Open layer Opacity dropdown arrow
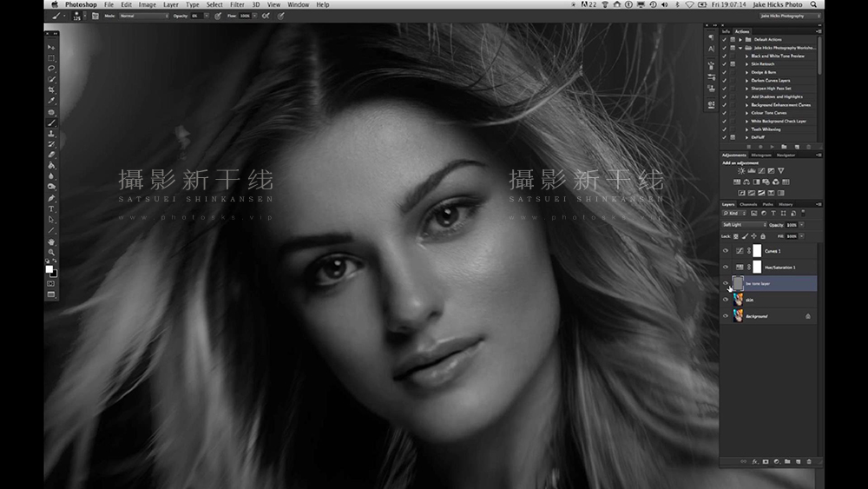This screenshot has height=489, width=868. 801,225
